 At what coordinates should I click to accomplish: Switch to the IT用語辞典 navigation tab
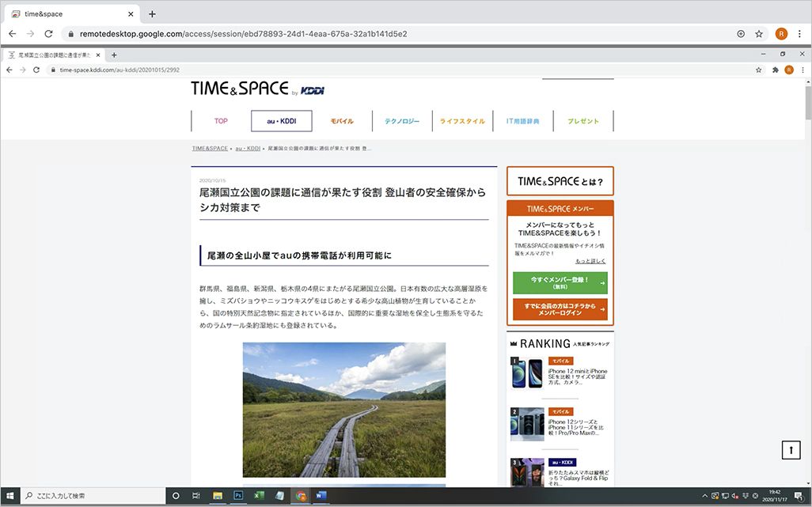point(523,121)
